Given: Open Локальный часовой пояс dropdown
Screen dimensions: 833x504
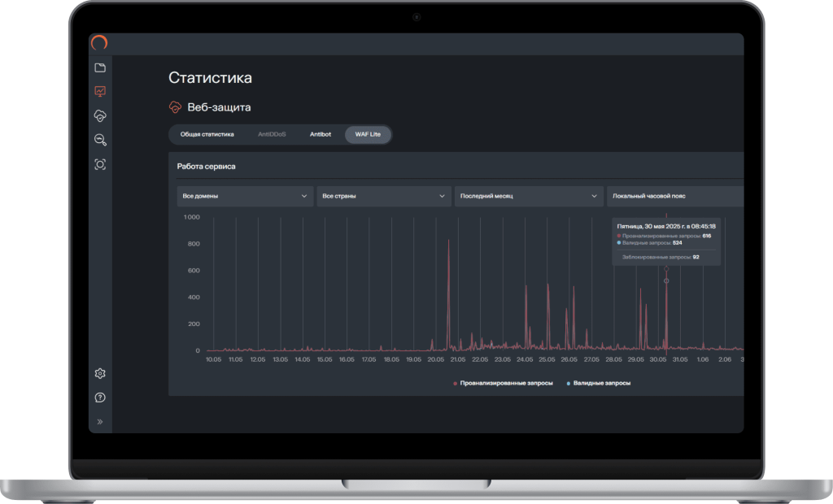Looking at the screenshot, I should 675,196.
